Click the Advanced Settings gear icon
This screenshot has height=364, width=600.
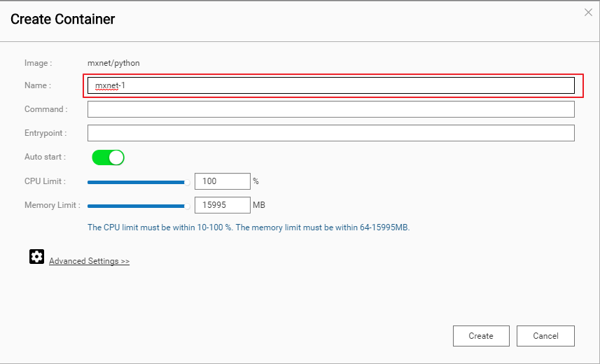36,257
